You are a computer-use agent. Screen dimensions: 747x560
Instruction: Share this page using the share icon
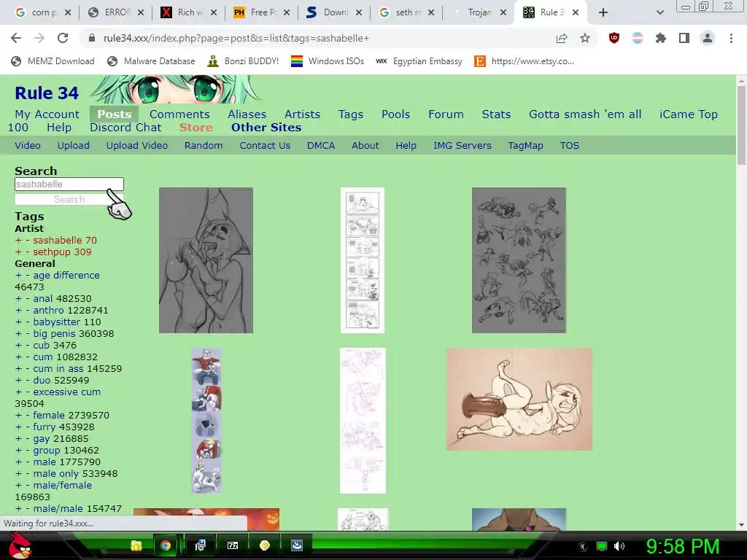point(562,38)
